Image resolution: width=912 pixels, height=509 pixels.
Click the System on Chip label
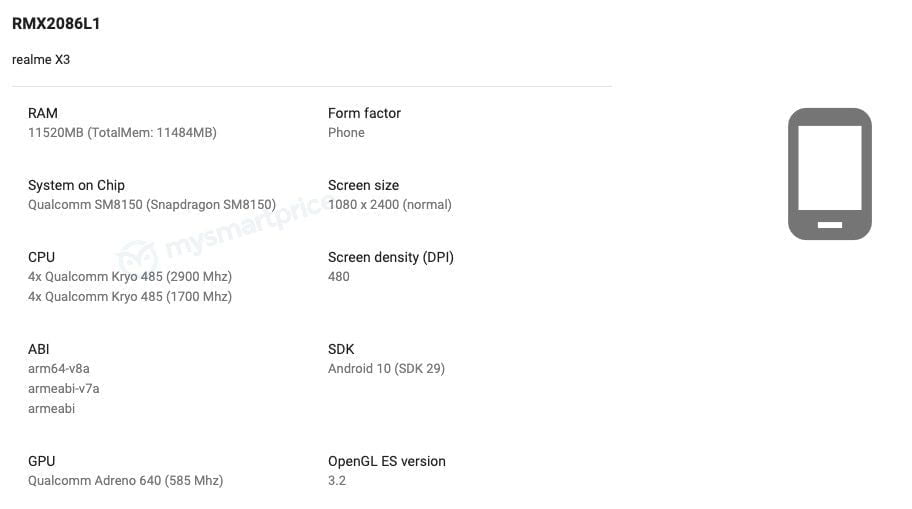(x=76, y=185)
